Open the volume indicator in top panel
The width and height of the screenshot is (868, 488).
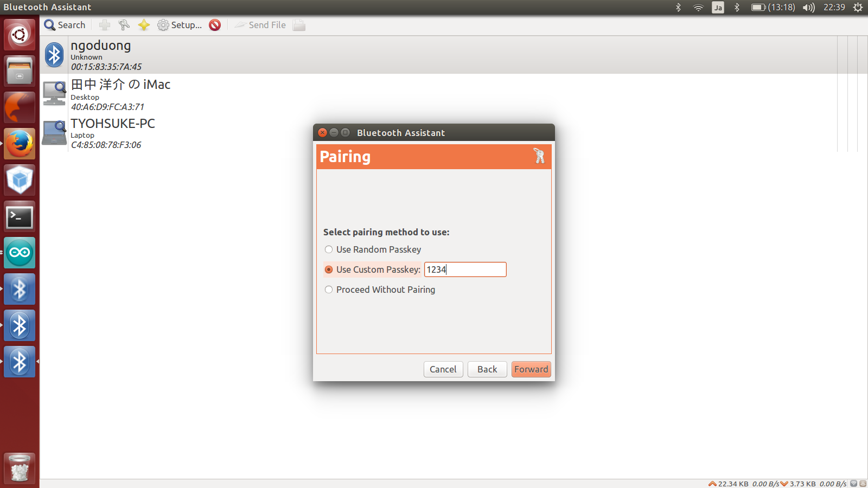point(808,7)
